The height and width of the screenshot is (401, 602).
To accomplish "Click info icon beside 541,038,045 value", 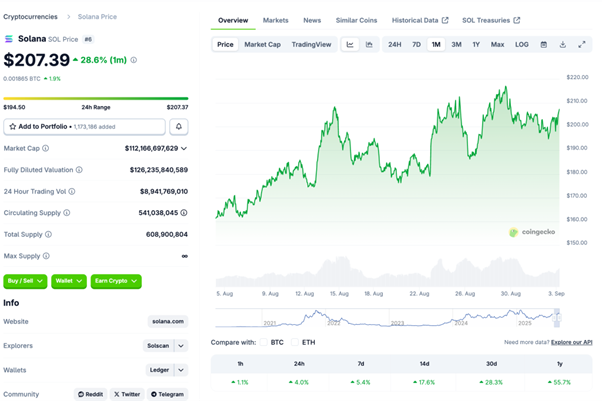I will point(184,213).
